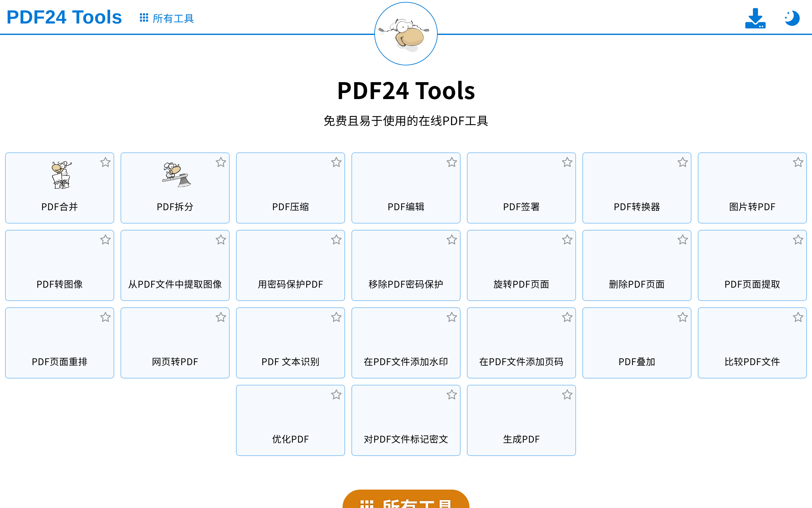
Task: Star the 比较PDF文件 tool
Action: (x=798, y=317)
